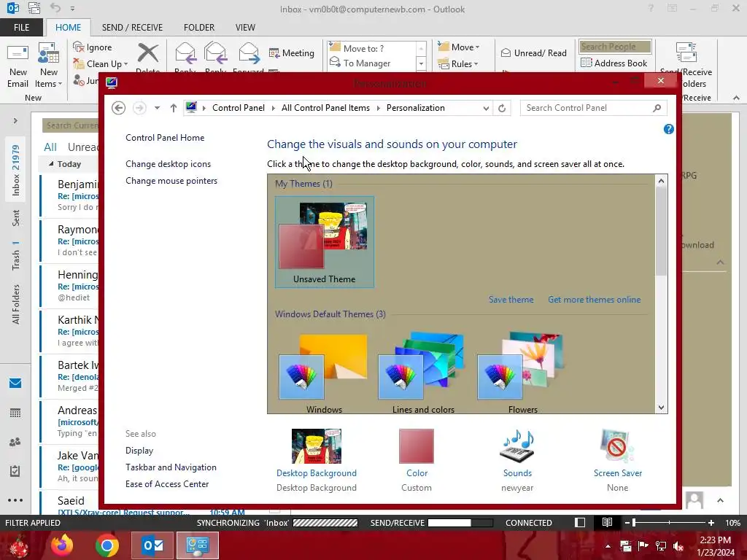
Task: Click Get more themes online link
Action: pos(594,300)
